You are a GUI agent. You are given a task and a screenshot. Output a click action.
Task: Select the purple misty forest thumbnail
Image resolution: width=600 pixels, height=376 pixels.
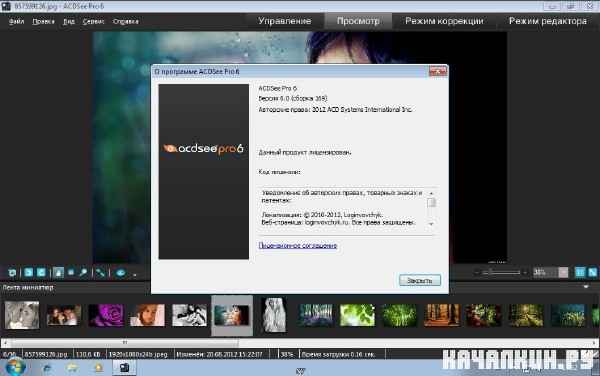coord(316,316)
